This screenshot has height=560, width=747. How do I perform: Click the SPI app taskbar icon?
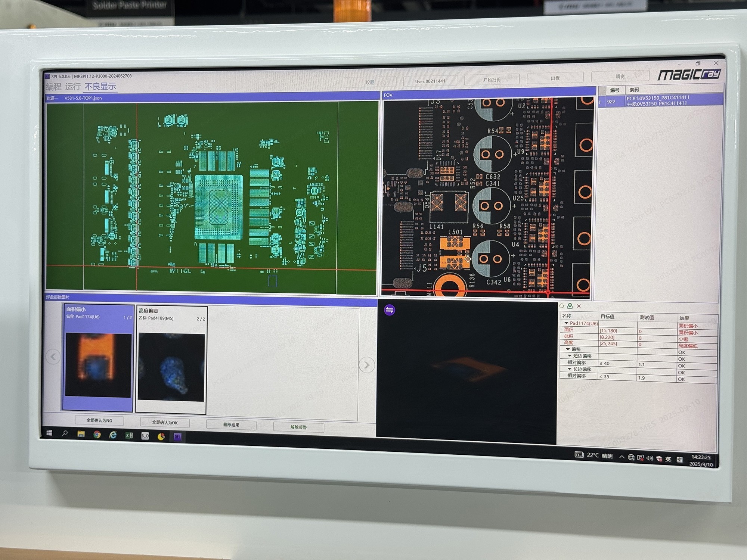[178, 436]
